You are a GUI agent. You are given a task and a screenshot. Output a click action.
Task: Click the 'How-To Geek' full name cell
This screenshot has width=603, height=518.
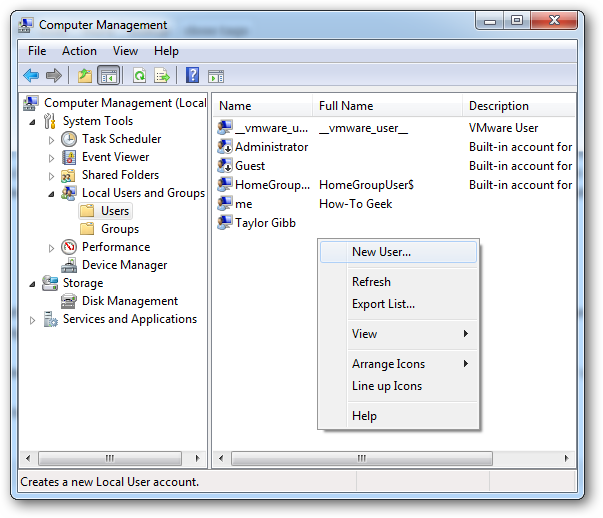click(356, 204)
